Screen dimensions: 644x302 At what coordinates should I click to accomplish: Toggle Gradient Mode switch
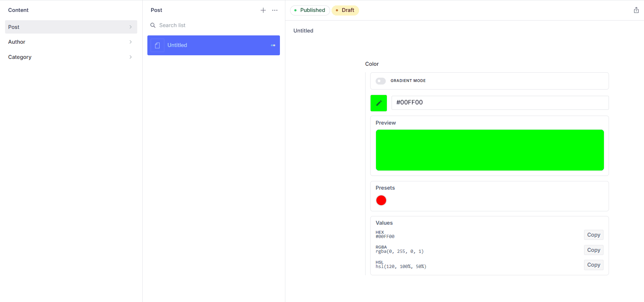click(381, 81)
